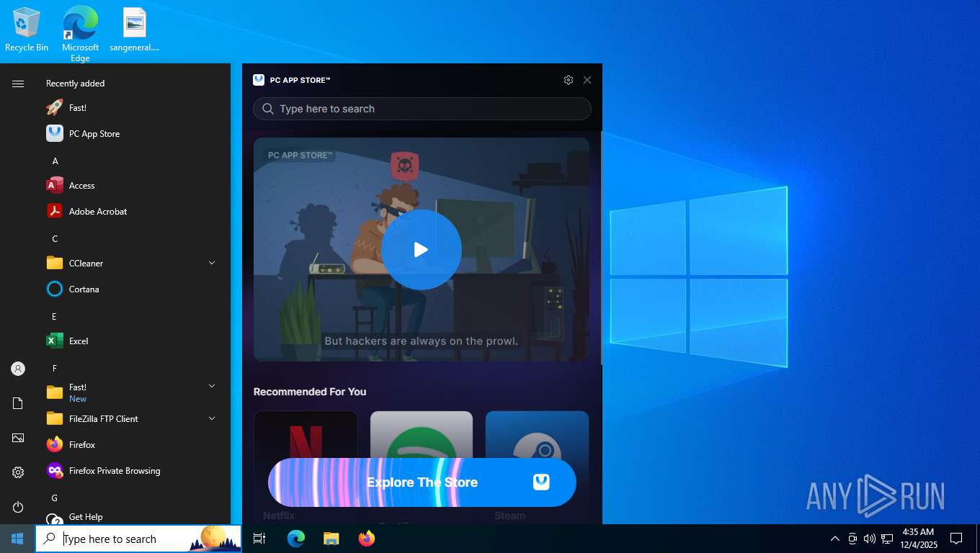Click the Recommended For You heading

pyautogui.click(x=310, y=392)
